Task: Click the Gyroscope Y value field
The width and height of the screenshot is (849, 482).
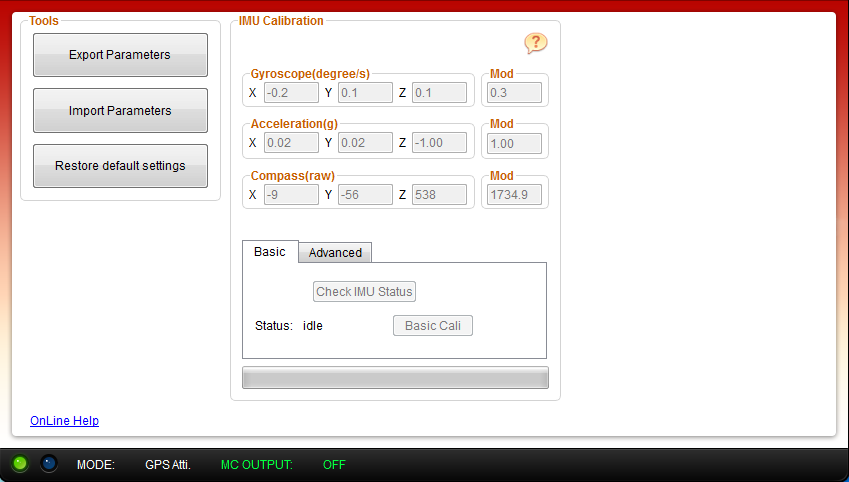Action: [365, 93]
